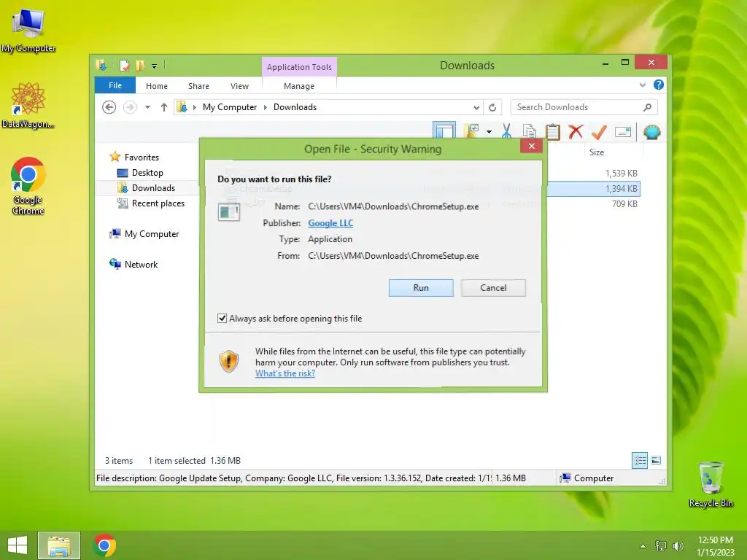The height and width of the screenshot is (560, 747).
Task: Open Desktop under Favorites
Action: click(147, 172)
